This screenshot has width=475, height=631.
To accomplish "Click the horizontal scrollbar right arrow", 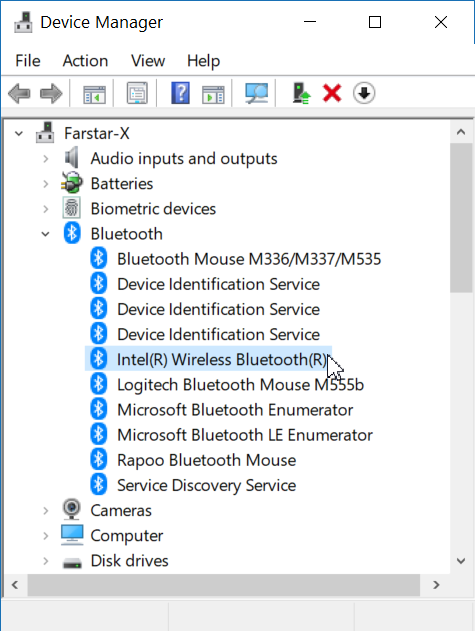I will coord(436,585).
